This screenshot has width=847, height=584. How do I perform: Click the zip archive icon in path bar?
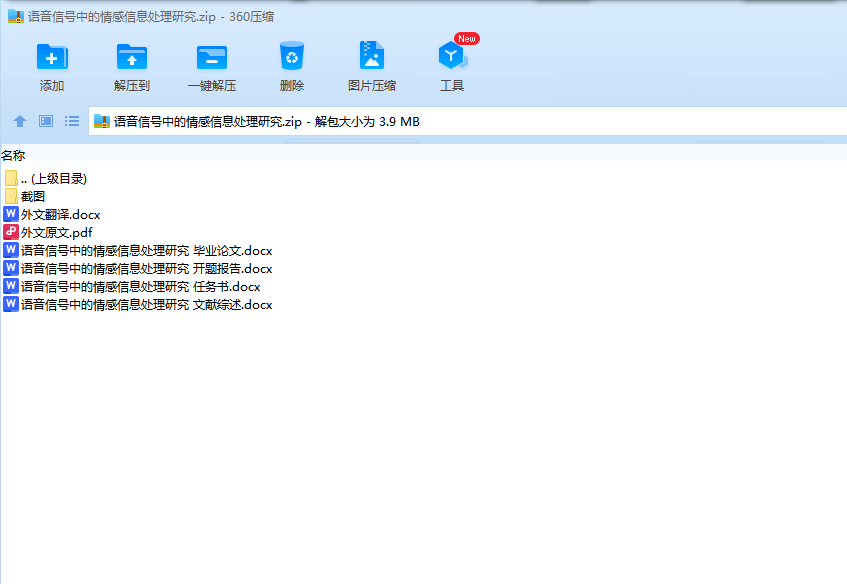click(x=102, y=121)
